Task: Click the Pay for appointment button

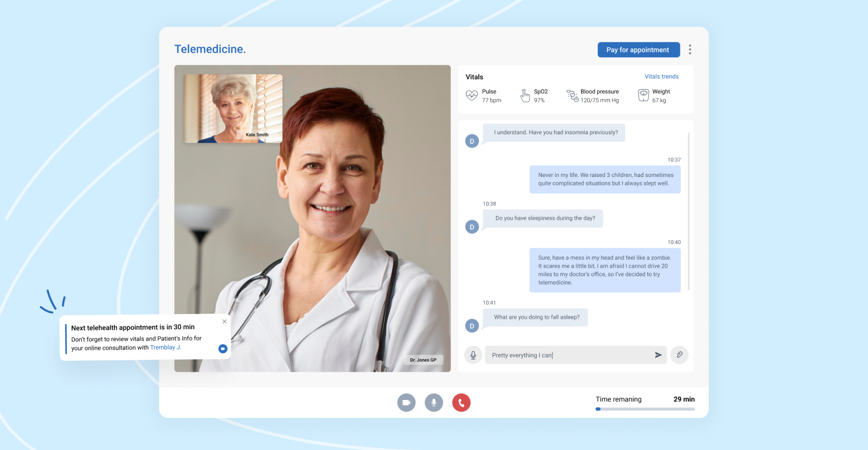Action: point(638,50)
